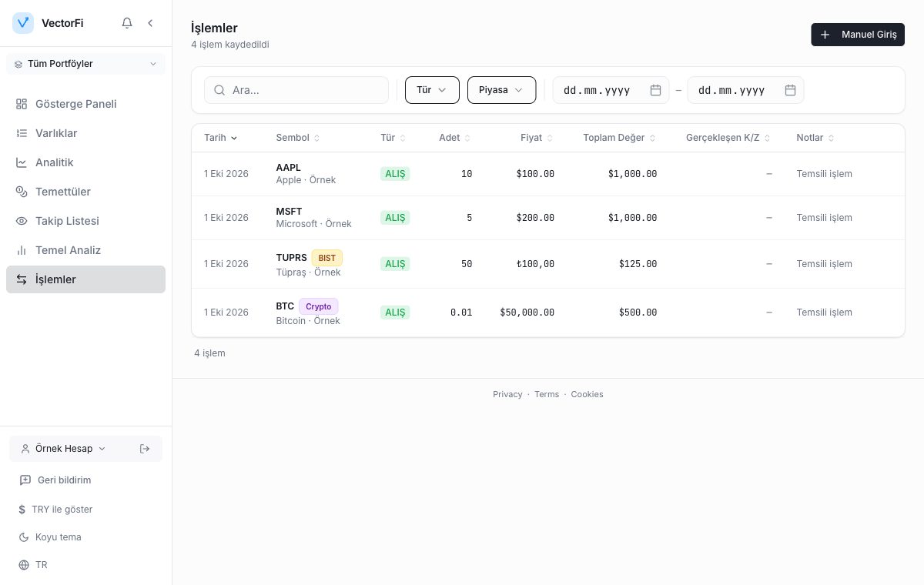Screen dimensions: 924x585
Task: Click the 0.01 quantity cell
Action: (x=461, y=313)
